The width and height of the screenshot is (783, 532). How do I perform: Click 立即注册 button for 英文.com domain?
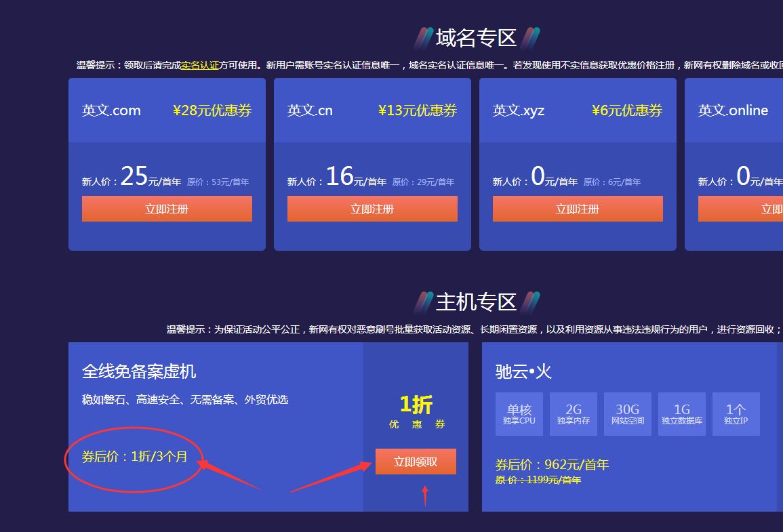(167, 209)
